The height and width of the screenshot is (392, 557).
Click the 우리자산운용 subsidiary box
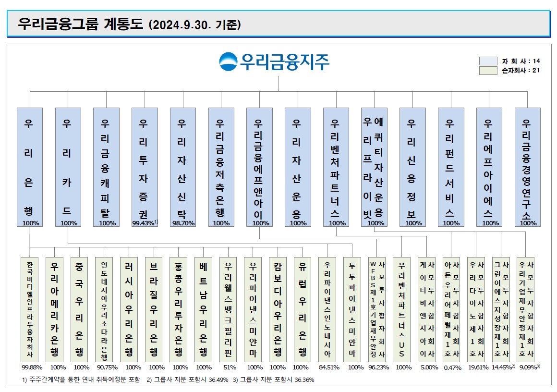point(298,167)
